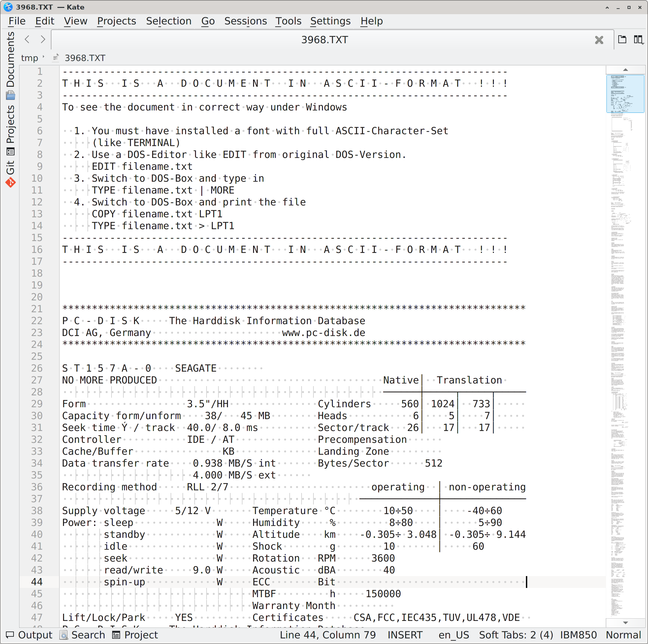Screen dimensions: 648x644
Task: Split the editor view
Action: point(638,40)
